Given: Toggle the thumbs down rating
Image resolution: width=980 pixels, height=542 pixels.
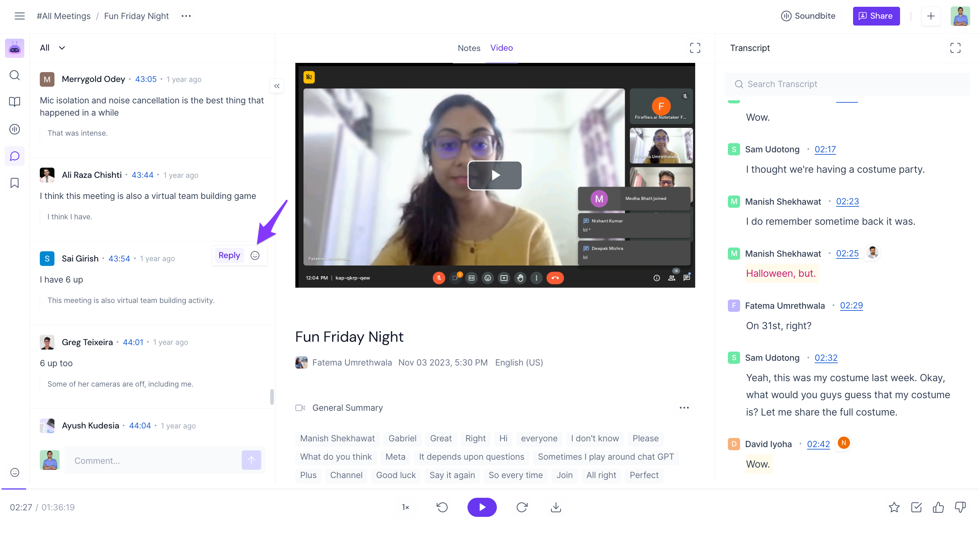Looking at the screenshot, I should coord(960,507).
